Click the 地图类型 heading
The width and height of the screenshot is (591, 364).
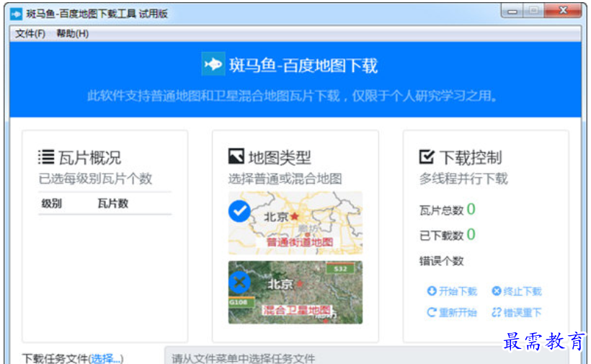point(280,158)
